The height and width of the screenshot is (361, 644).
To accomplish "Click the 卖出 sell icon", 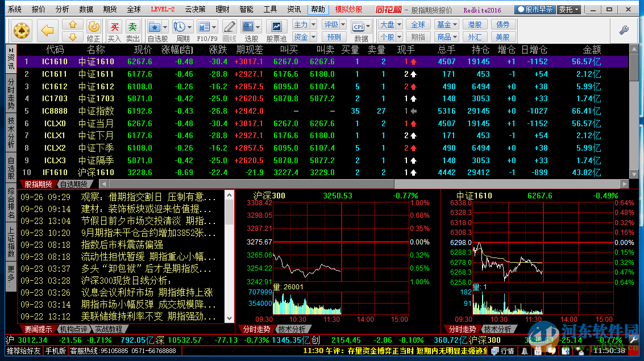I will 132,27.
